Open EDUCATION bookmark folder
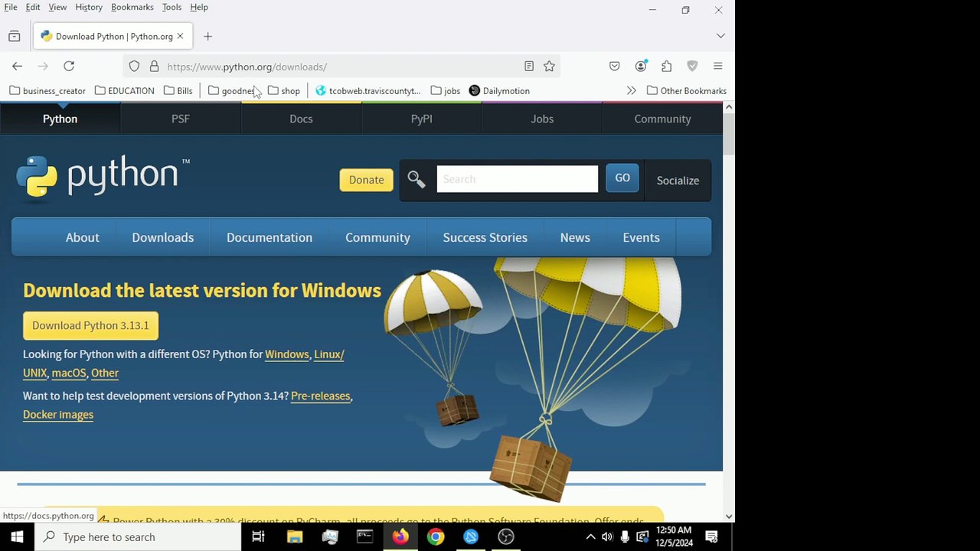 125,90
